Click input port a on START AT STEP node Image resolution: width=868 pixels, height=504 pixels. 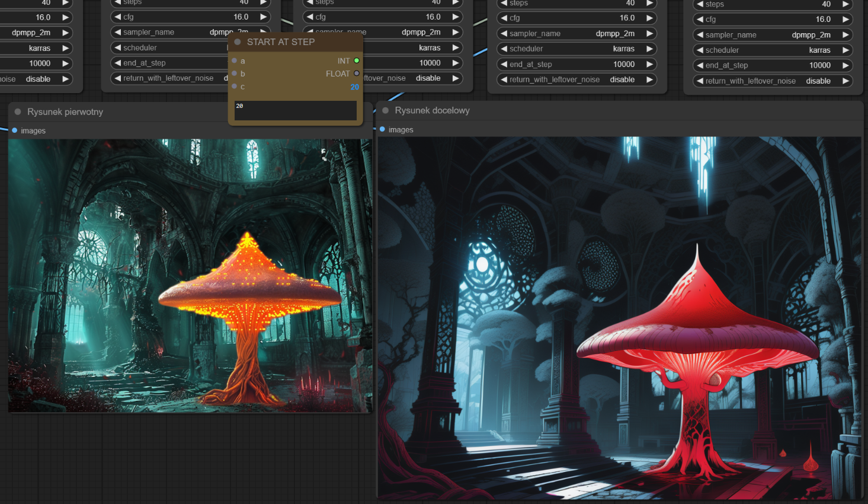235,60
